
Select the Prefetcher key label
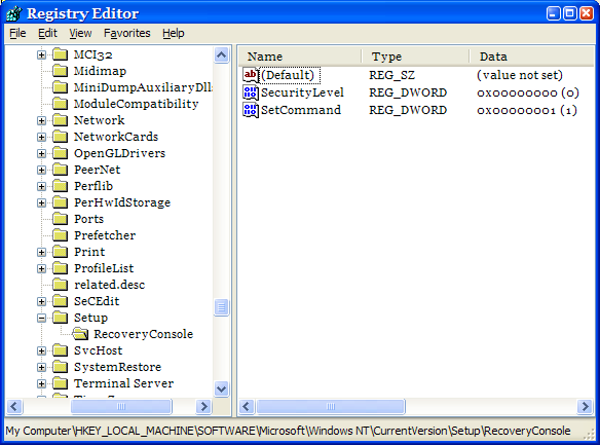tap(105, 235)
